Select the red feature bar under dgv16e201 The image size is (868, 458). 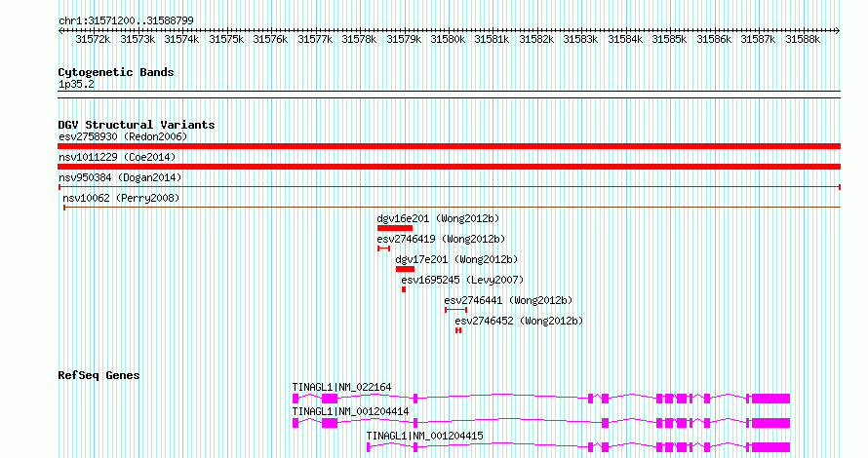pyautogui.click(x=395, y=228)
